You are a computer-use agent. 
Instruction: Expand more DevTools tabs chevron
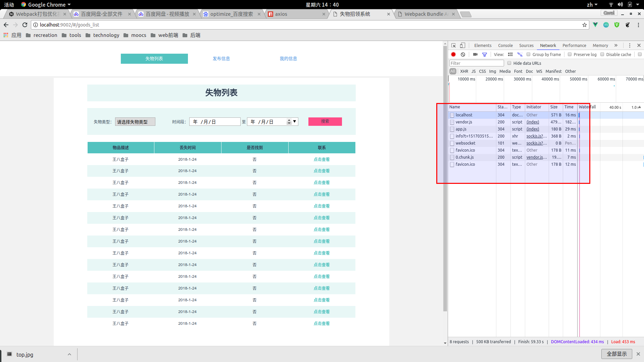coord(616,45)
